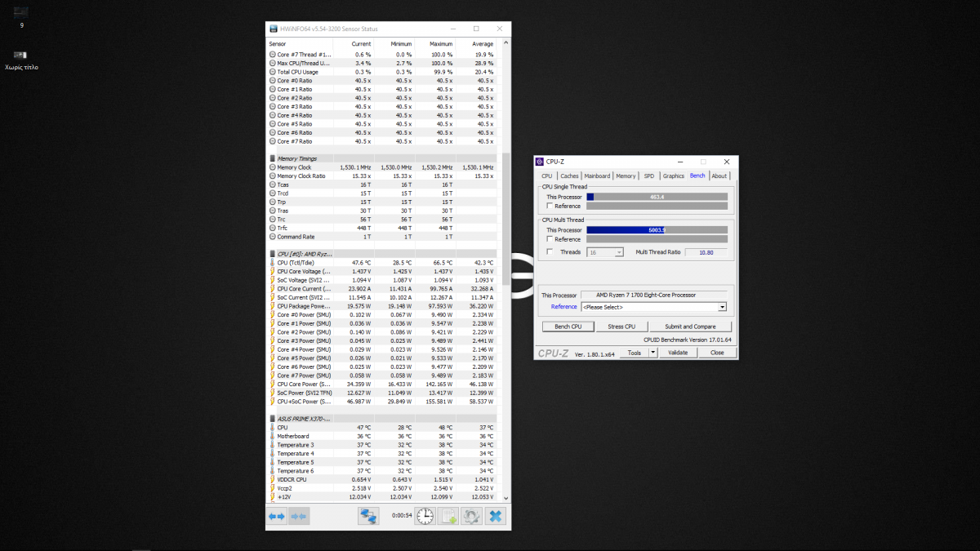The height and width of the screenshot is (551, 980).
Task: Reset the elapsed-time clock icon in HWiNFO
Action: tap(425, 516)
